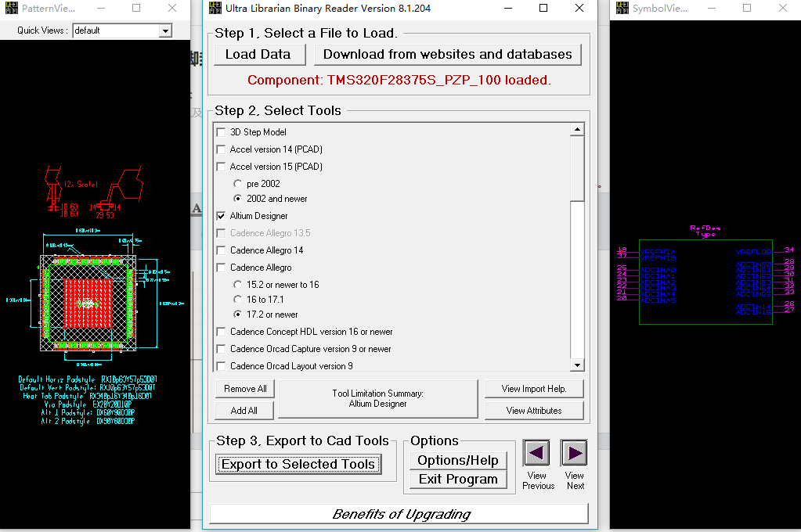This screenshot has height=532, width=801.
Task: Open View Import Help
Action: pos(534,389)
